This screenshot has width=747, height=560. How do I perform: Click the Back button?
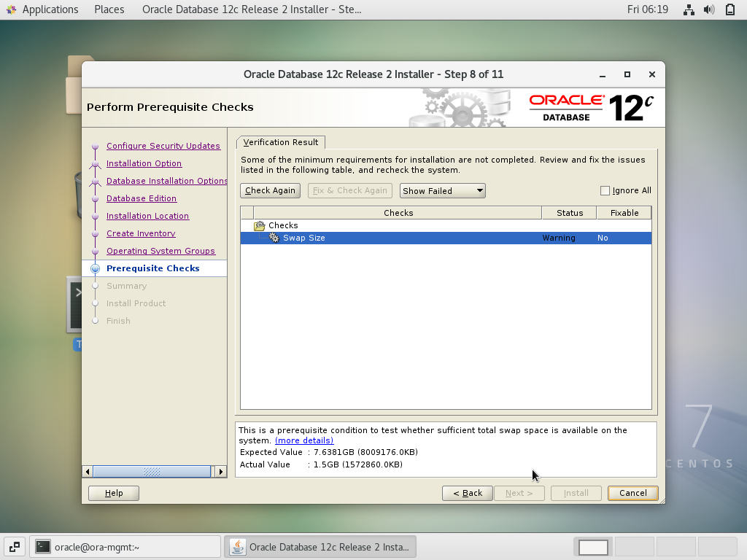[468, 494]
